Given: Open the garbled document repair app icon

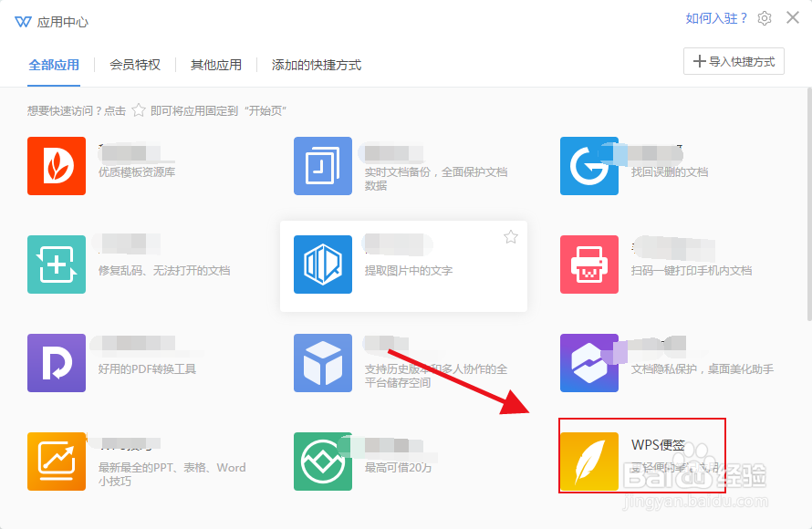Looking at the screenshot, I should (x=57, y=264).
